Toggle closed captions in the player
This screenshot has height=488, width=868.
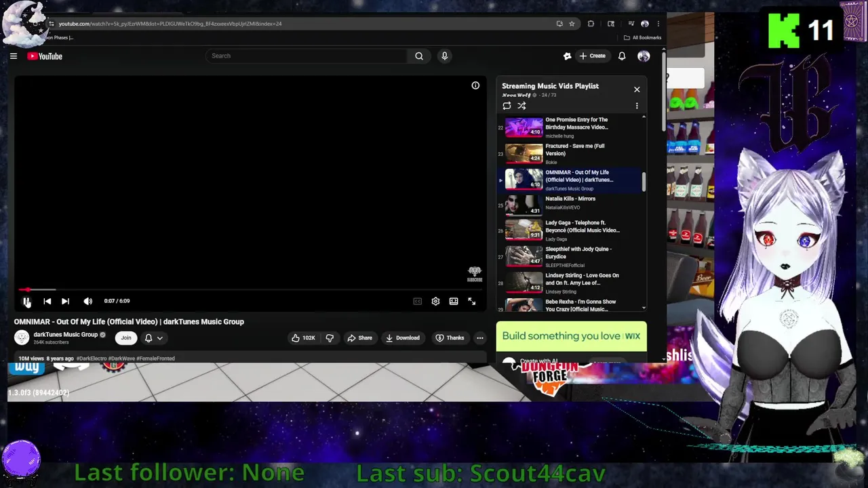point(418,301)
